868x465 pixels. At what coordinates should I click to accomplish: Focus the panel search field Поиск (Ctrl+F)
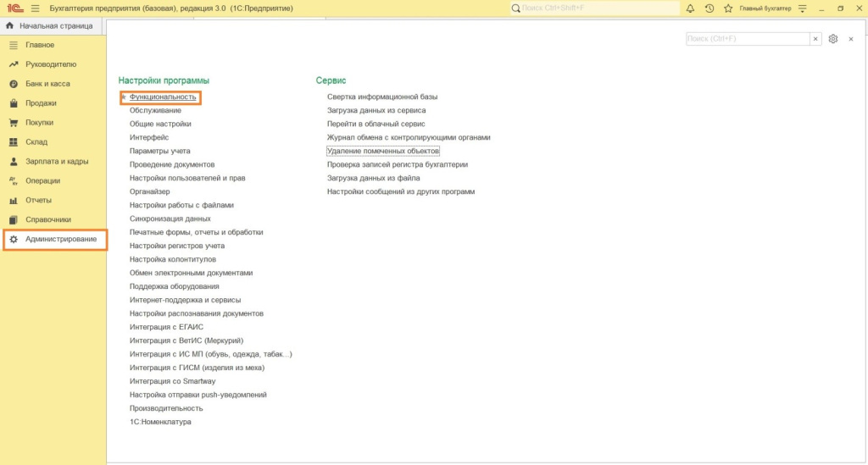(x=746, y=39)
